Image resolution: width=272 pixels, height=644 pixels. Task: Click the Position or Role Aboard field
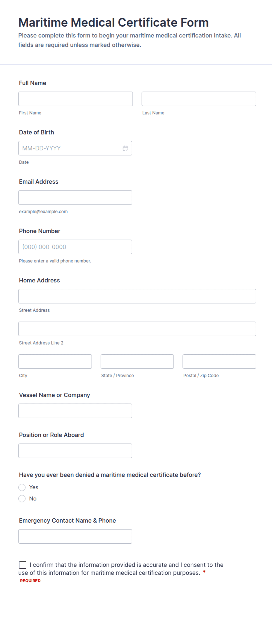(75, 451)
